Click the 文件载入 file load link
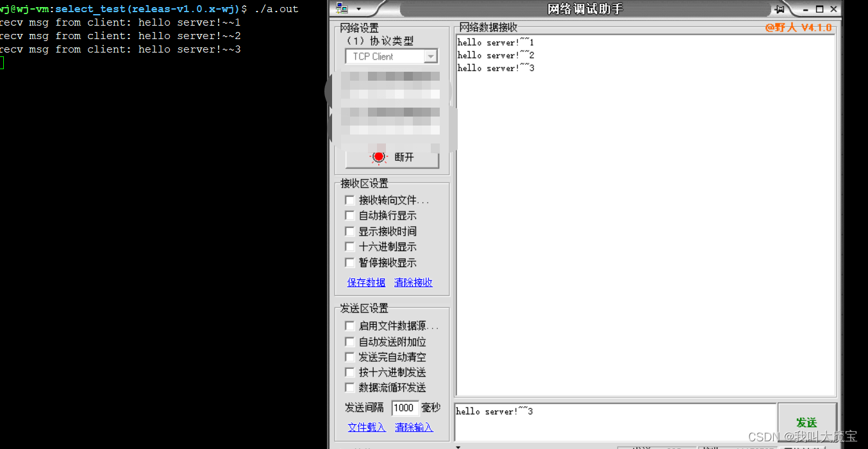The height and width of the screenshot is (449, 868). click(x=366, y=427)
